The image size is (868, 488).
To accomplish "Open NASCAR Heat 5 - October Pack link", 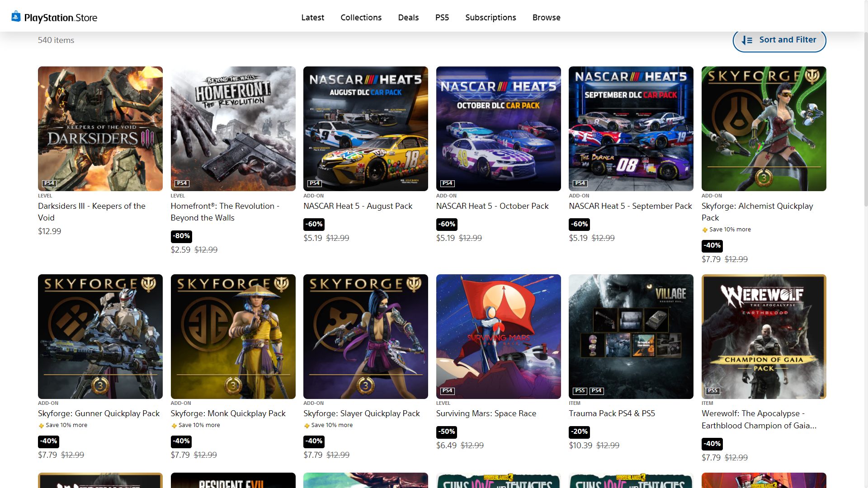I will (492, 206).
